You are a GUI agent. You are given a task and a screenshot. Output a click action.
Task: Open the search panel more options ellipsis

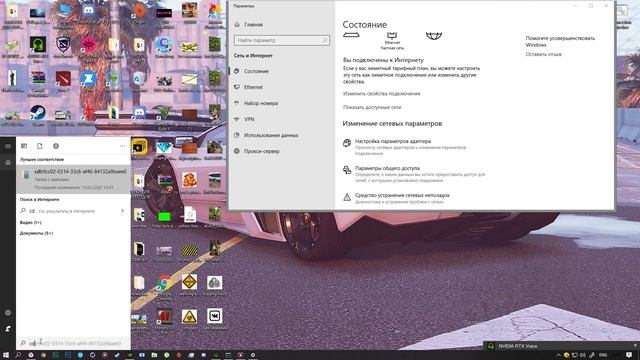122,146
